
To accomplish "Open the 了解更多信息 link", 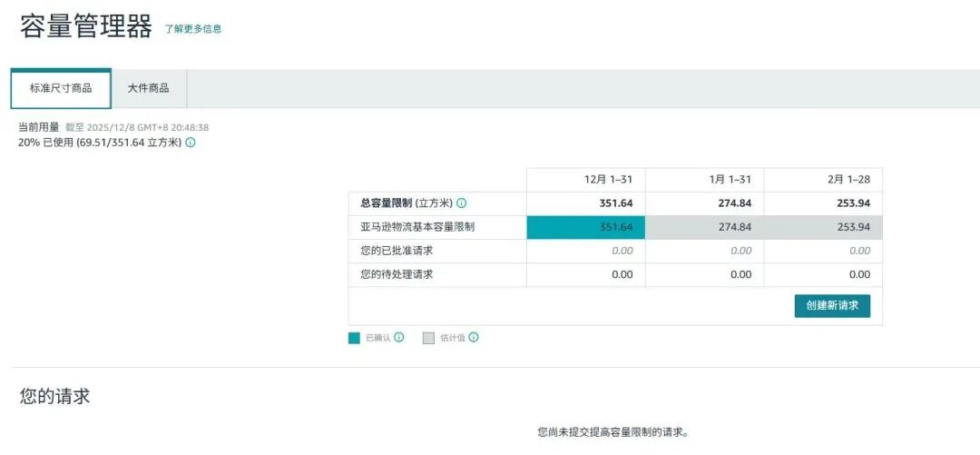I will click(193, 29).
